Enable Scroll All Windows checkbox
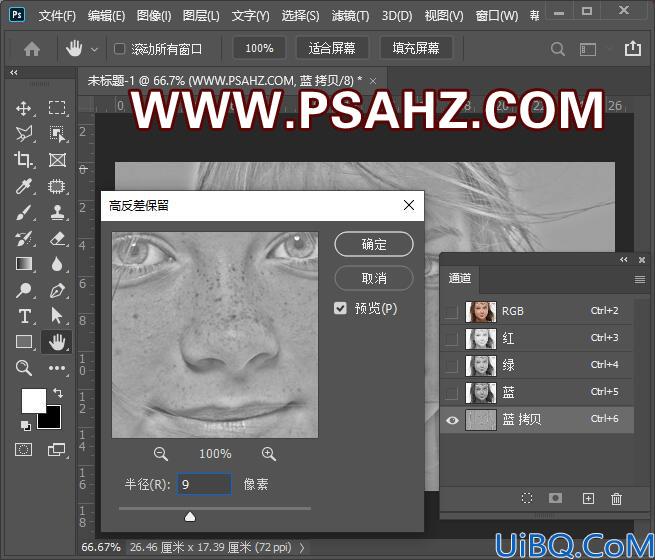Viewport: 655px width, 560px height. tap(119, 49)
